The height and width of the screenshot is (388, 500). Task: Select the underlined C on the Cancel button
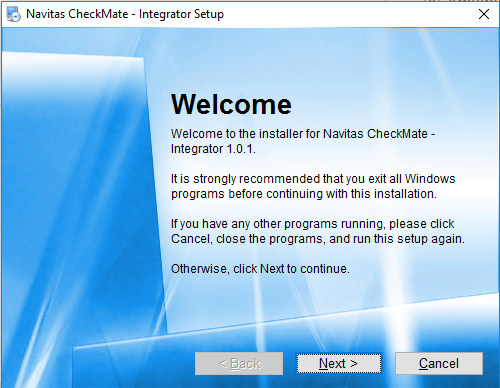point(423,363)
